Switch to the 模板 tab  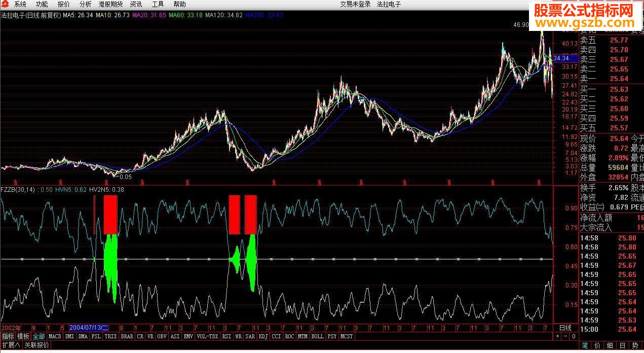tap(23, 336)
